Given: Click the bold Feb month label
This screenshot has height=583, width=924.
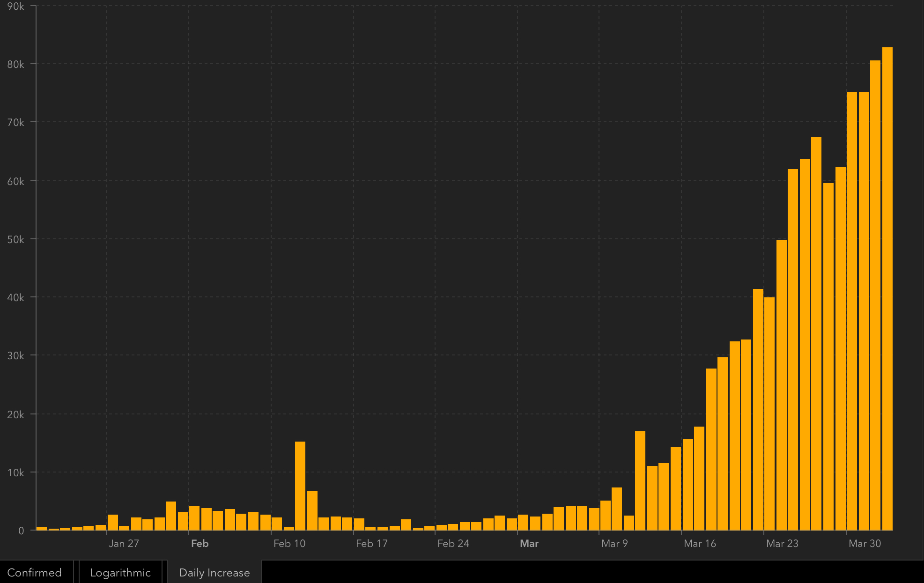Looking at the screenshot, I should click(200, 543).
